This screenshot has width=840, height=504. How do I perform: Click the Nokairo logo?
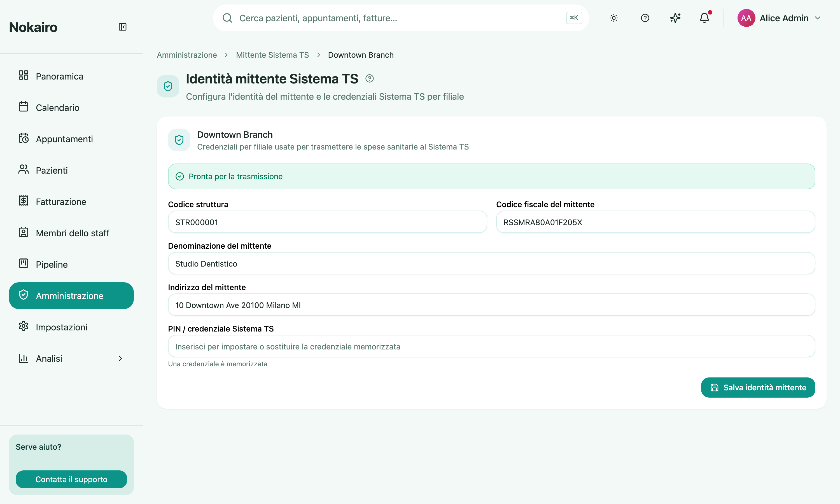[33, 27]
